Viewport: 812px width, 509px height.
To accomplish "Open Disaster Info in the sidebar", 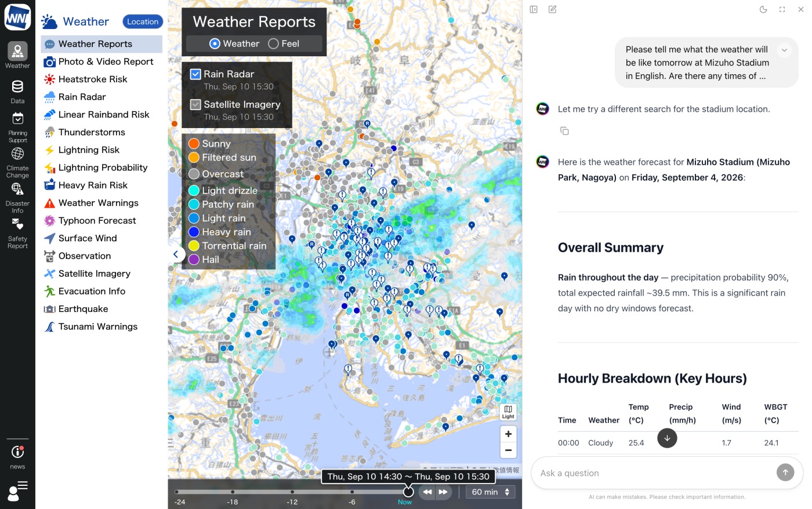I will point(17,198).
